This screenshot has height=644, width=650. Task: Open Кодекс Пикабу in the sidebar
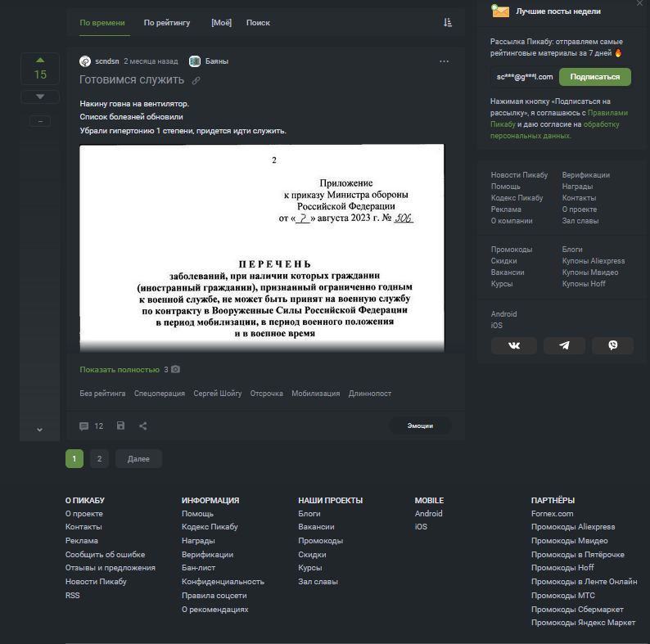(517, 198)
